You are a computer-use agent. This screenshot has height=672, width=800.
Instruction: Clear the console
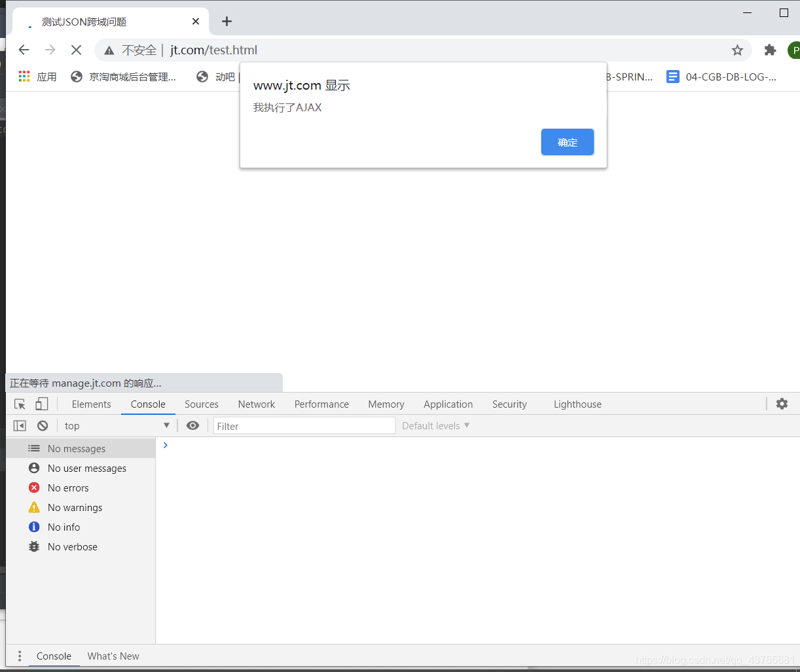pyautogui.click(x=43, y=426)
